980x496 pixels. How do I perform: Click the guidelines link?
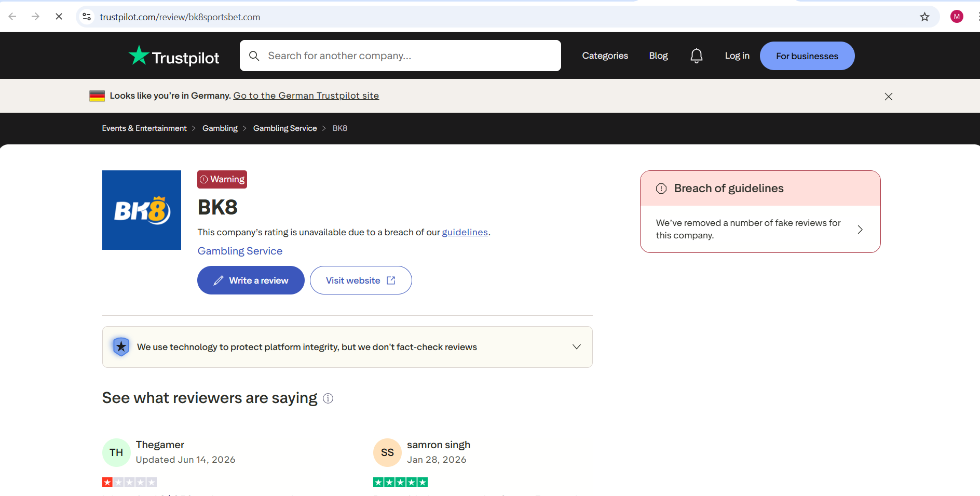pyautogui.click(x=465, y=232)
